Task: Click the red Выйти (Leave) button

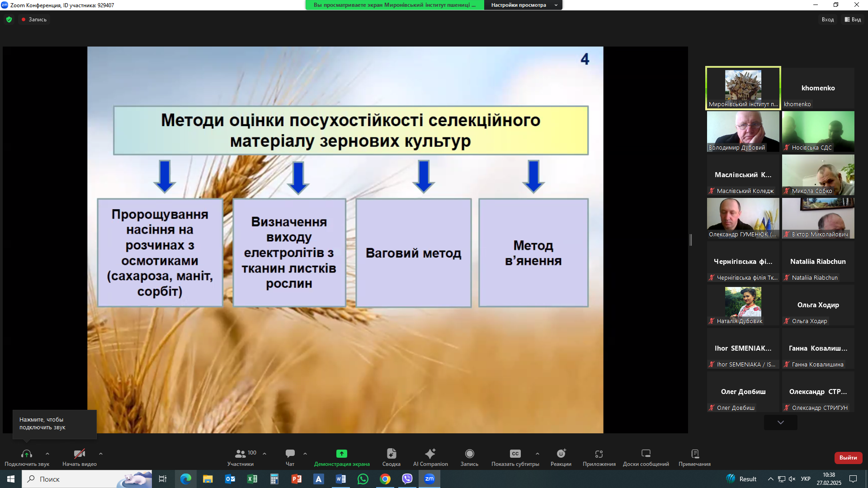Action: 848,458
